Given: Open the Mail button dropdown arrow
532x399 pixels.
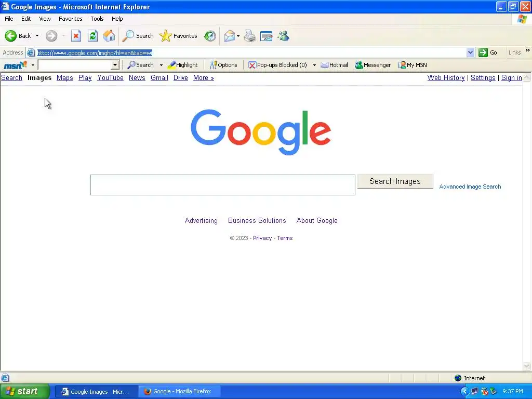Looking at the screenshot, I should point(238,36).
